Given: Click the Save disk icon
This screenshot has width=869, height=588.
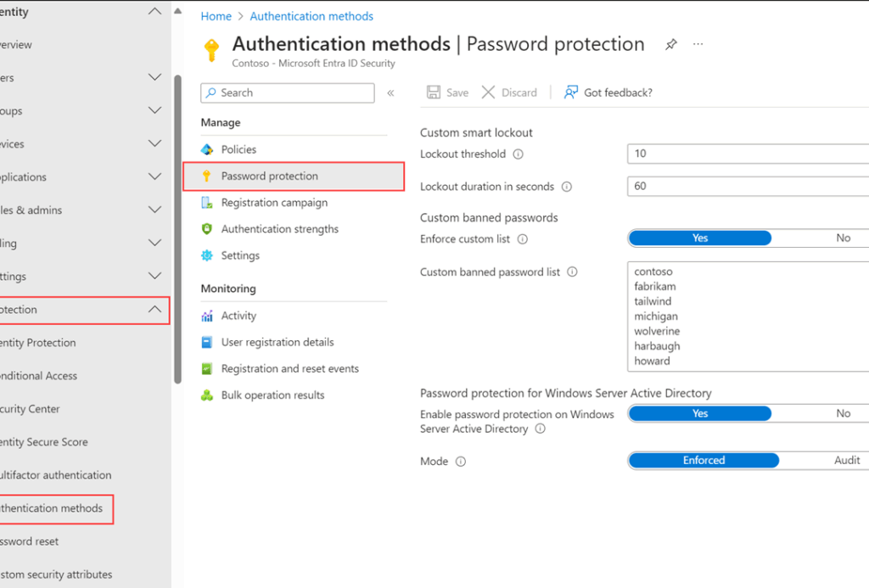Looking at the screenshot, I should 434,92.
